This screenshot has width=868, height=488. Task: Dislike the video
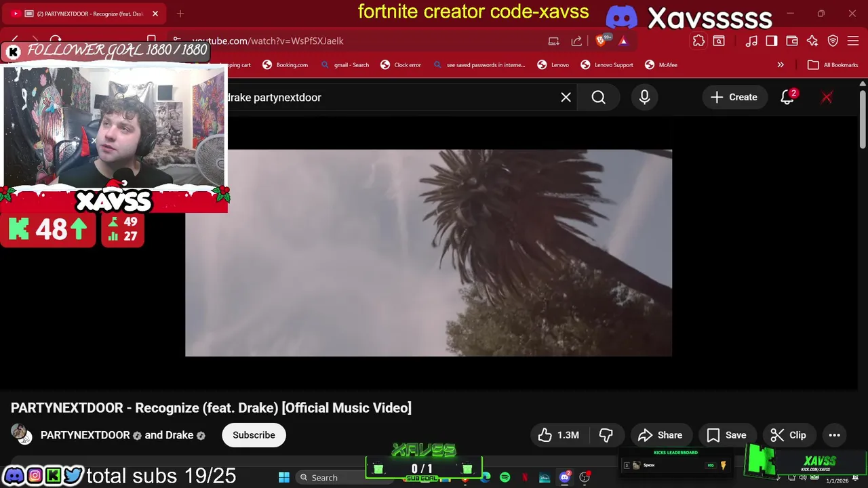[606, 435]
